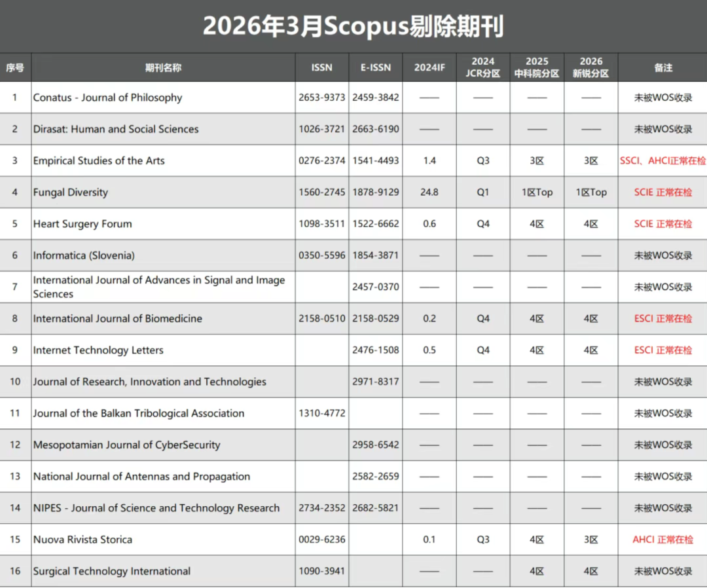Select Internet Technology Letters journal name
707x588 pixels.
tap(98, 350)
